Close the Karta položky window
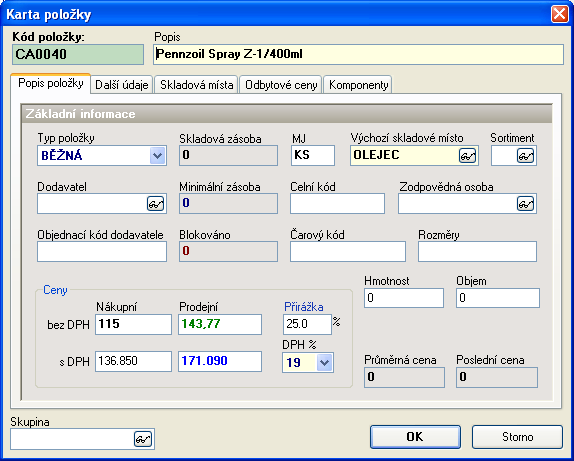This screenshot has height=461, width=574. tap(560, 14)
